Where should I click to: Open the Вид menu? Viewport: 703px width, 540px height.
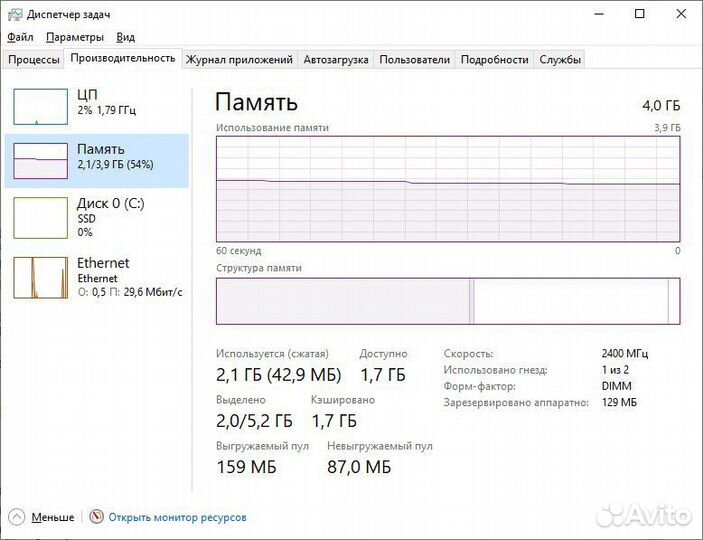point(126,37)
